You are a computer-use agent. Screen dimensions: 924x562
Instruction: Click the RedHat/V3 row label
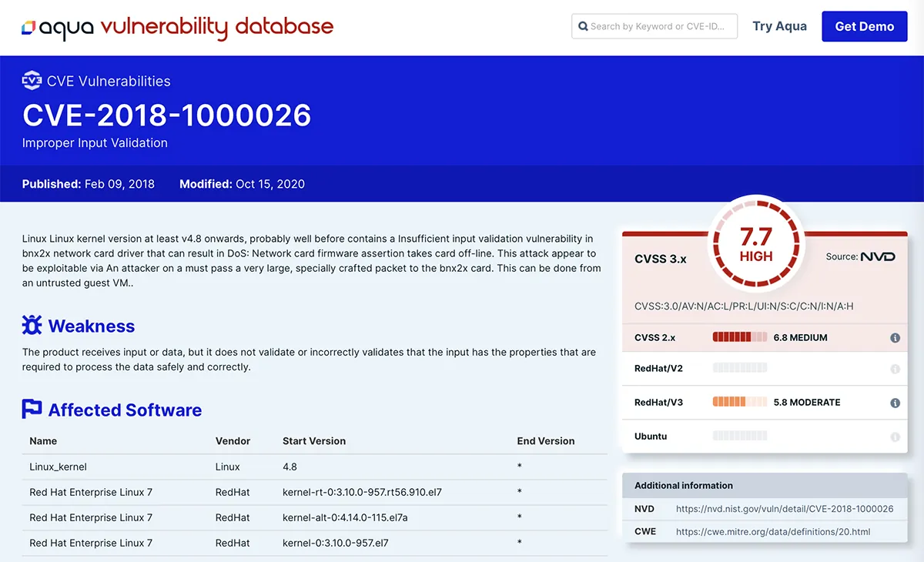pos(658,403)
